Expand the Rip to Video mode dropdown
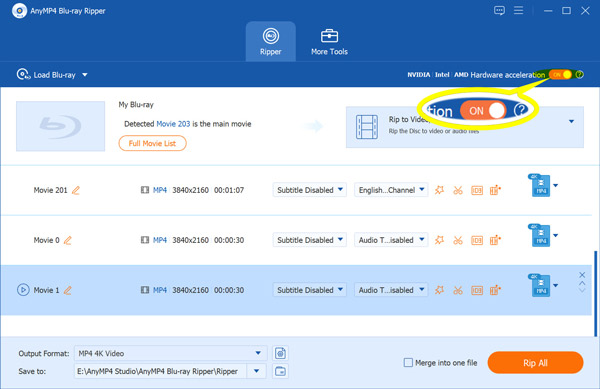This screenshot has width=600, height=389. coord(571,122)
